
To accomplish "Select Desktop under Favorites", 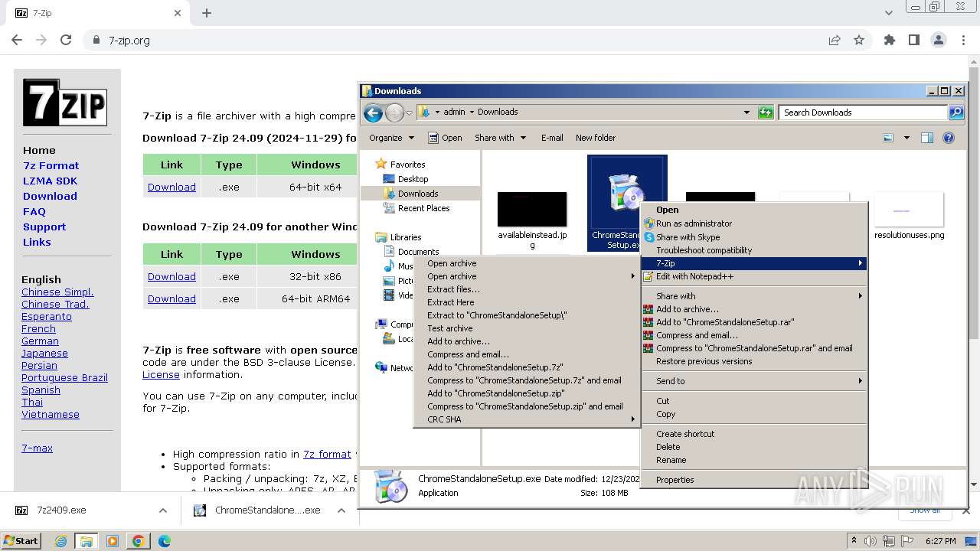I will click(x=413, y=179).
